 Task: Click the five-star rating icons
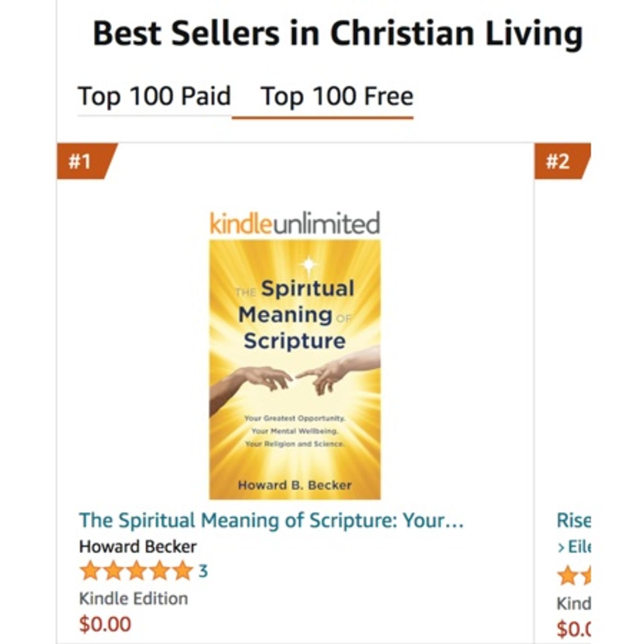[136, 571]
